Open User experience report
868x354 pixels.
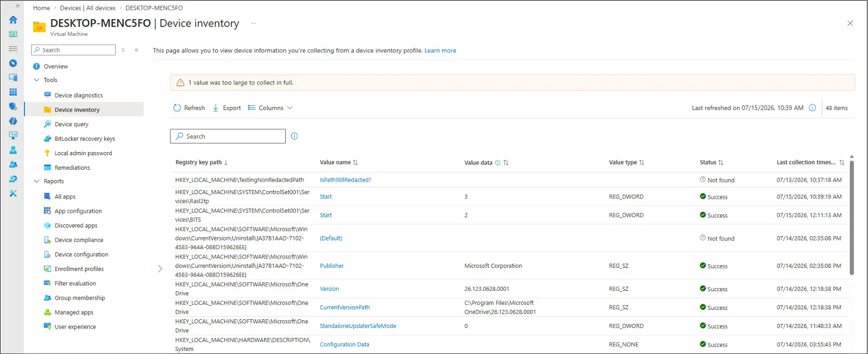click(x=75, y=327)
